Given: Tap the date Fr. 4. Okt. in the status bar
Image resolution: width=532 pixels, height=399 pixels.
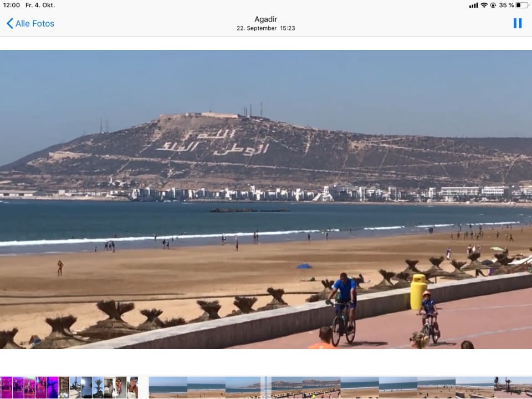Looking at the screenshot, I should (40, 6).
